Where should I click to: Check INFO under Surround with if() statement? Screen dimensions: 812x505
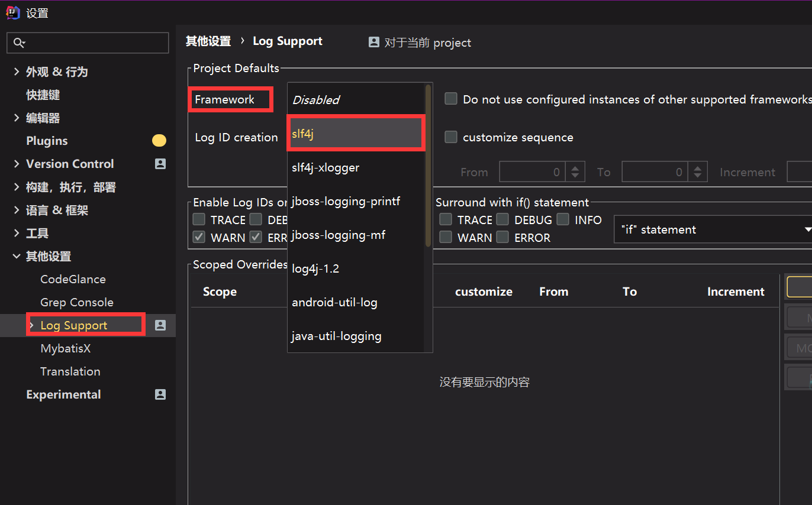click(x=563, y=219)
